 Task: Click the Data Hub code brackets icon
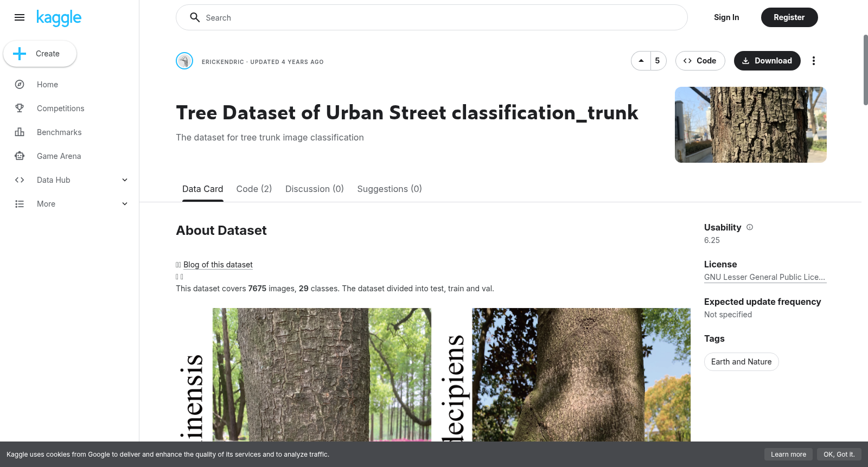[20, 180]
